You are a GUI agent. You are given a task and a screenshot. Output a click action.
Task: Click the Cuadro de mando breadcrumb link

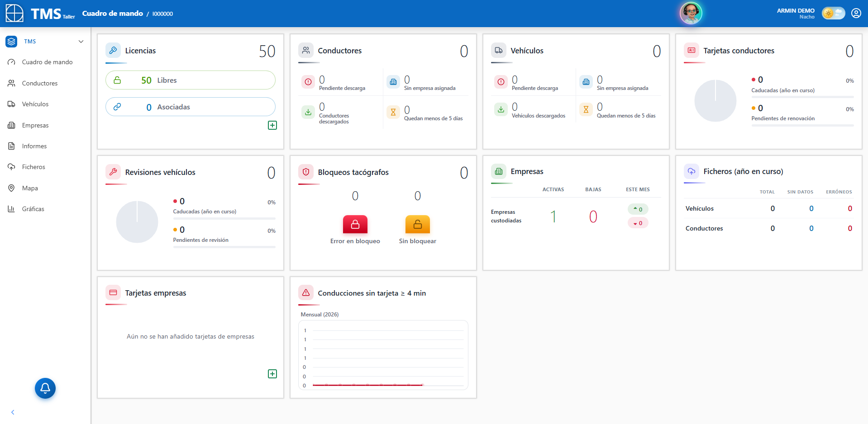point(113,14)
